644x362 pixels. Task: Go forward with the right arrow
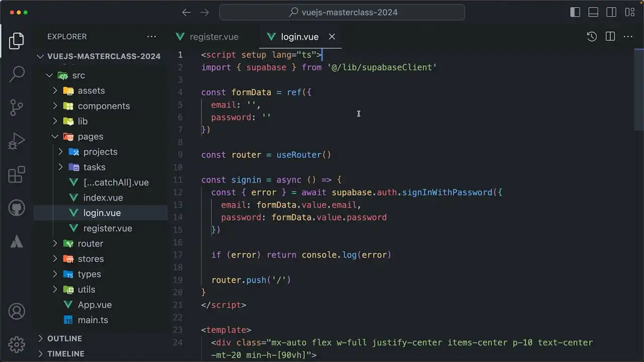pyautogui.click(x=204, y=13)
